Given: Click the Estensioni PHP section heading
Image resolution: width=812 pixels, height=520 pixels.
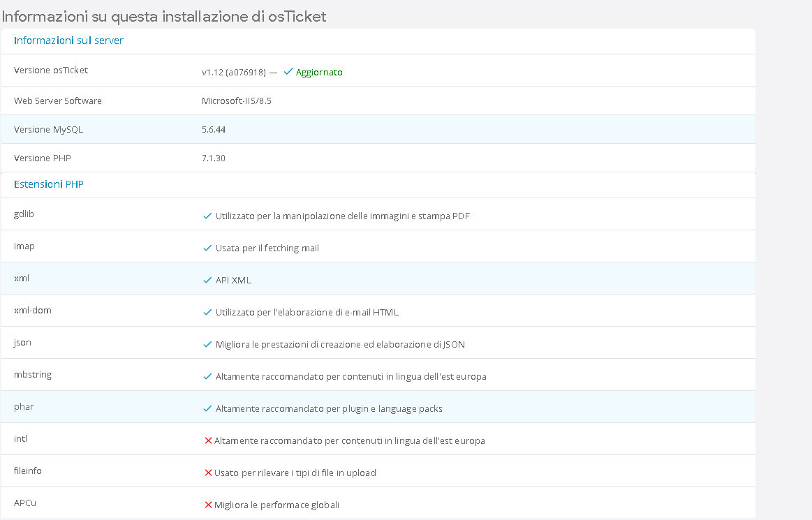Looking at the screenshot, I should click(49, 184).
